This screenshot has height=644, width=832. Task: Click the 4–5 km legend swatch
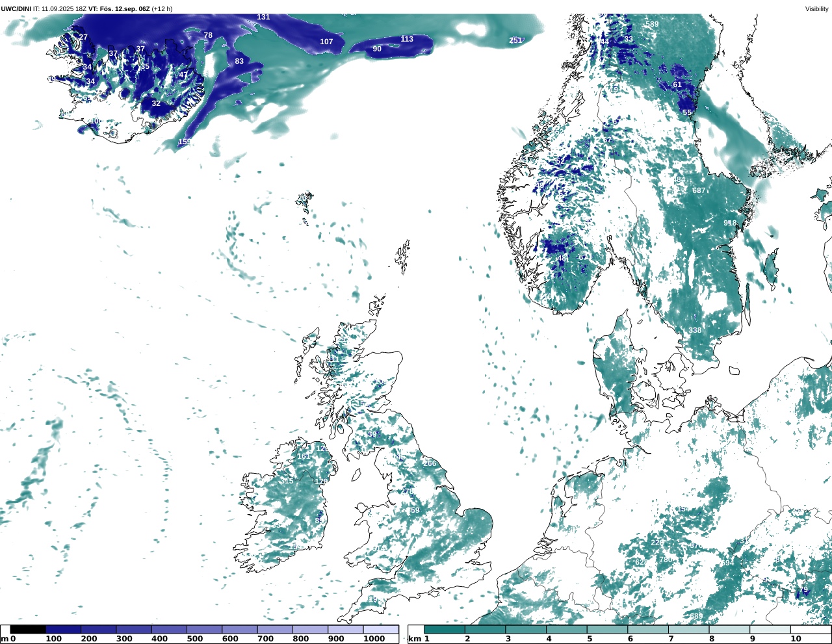tap(567, 629)
